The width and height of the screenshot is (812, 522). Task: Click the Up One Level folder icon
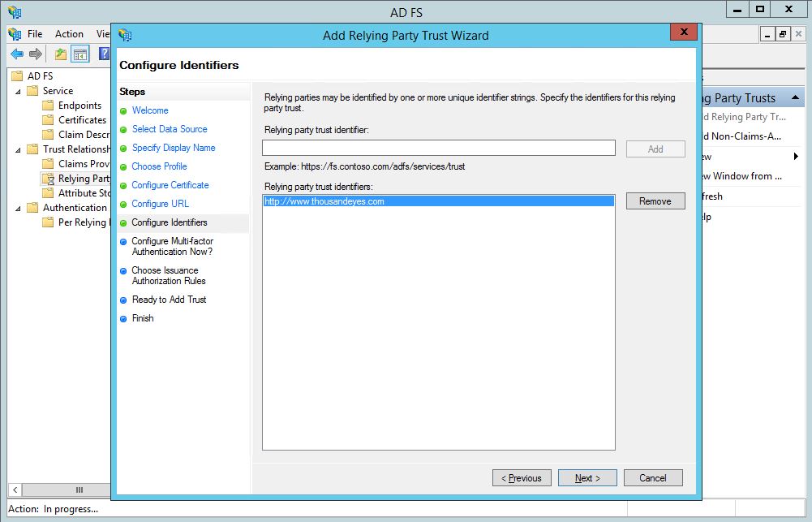pyautogui.click(x=61, y=54)
